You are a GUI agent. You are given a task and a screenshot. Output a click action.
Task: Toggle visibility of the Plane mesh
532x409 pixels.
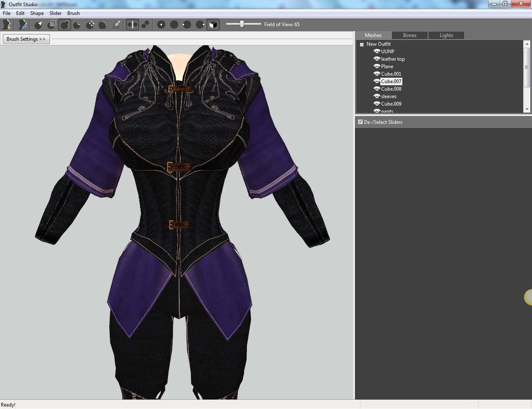click(x=377, y=66)
